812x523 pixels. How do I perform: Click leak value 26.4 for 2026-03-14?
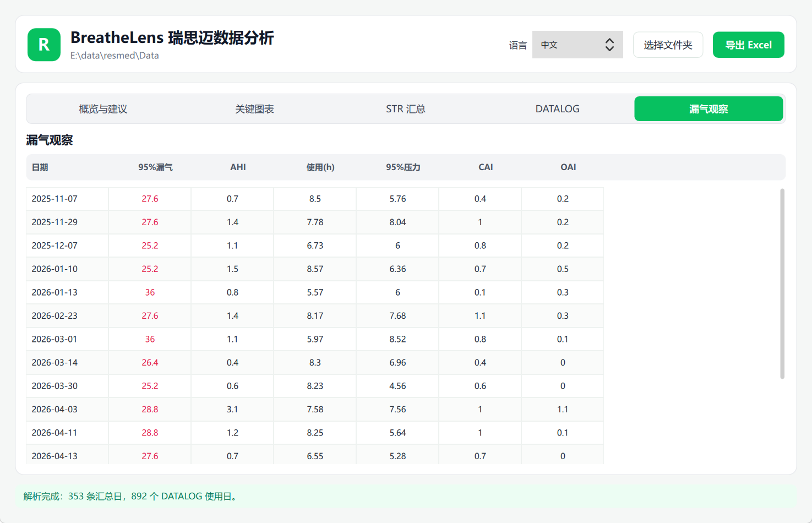(x=150, y=363)
